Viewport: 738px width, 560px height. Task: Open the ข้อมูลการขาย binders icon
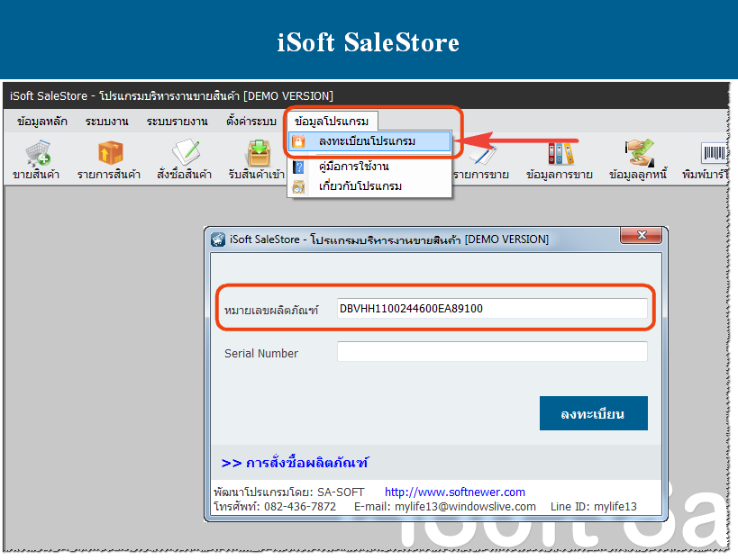point(560,153)
